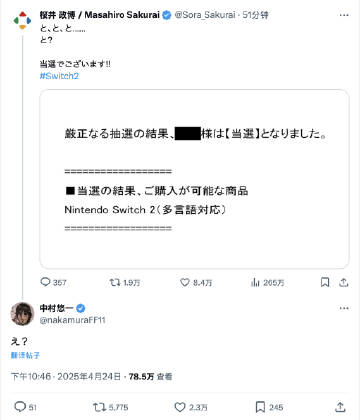
Task: Open the lottery result image attachment
Action: (x=194, y=179)
